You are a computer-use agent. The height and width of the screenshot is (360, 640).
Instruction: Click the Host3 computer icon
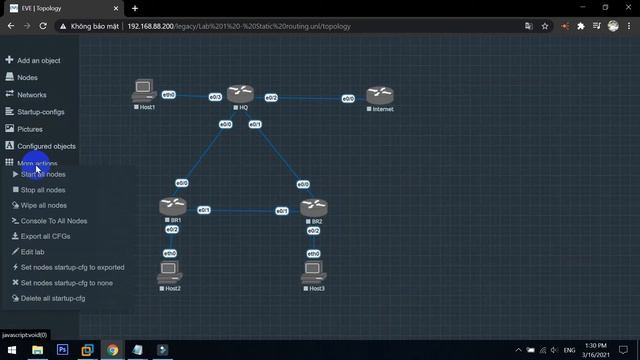313,272
